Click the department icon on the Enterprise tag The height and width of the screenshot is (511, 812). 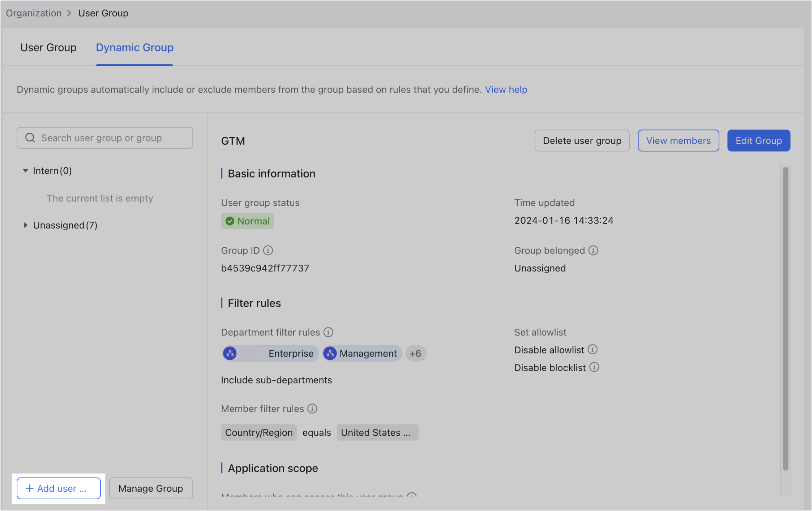pyautogui.click(x=230, y=353)
